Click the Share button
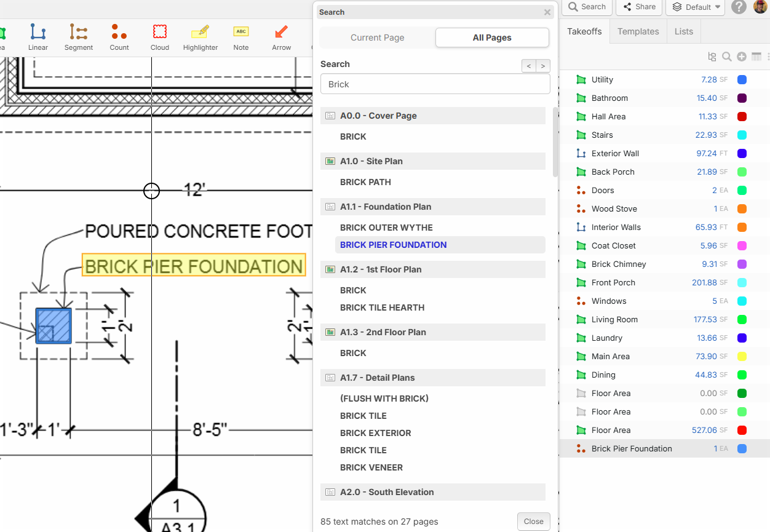This screenshot has width=770, height=532. tap(639, 7)
